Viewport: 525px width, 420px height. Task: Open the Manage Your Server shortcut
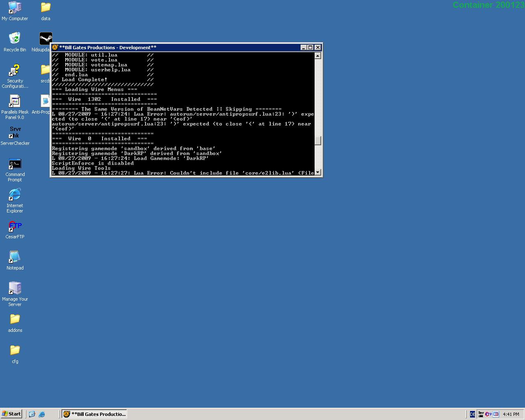point(15,288)
